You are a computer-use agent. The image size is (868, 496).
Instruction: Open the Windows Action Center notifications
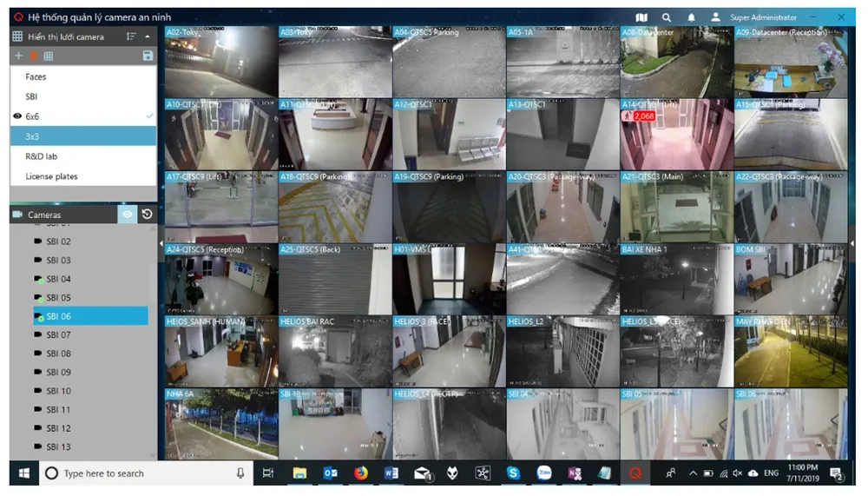[837, 473]
